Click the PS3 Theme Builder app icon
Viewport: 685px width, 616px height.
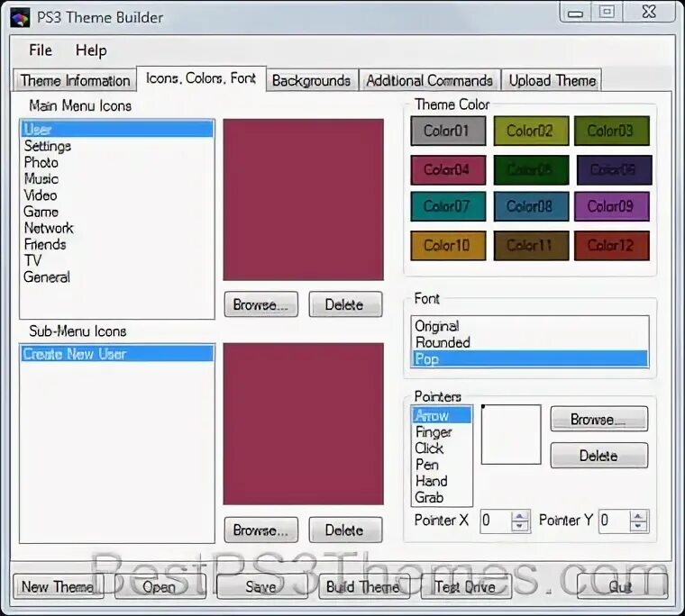(20, 18)
